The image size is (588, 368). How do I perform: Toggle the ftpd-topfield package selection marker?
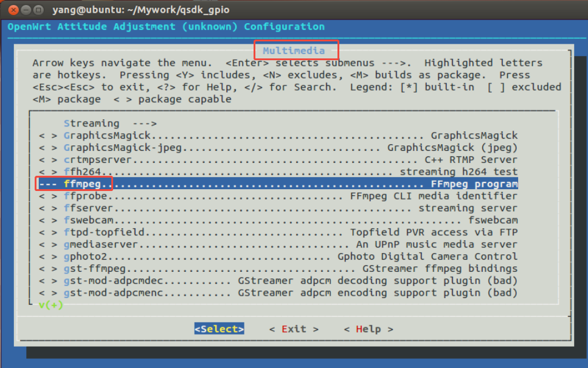tap(49, 232)
